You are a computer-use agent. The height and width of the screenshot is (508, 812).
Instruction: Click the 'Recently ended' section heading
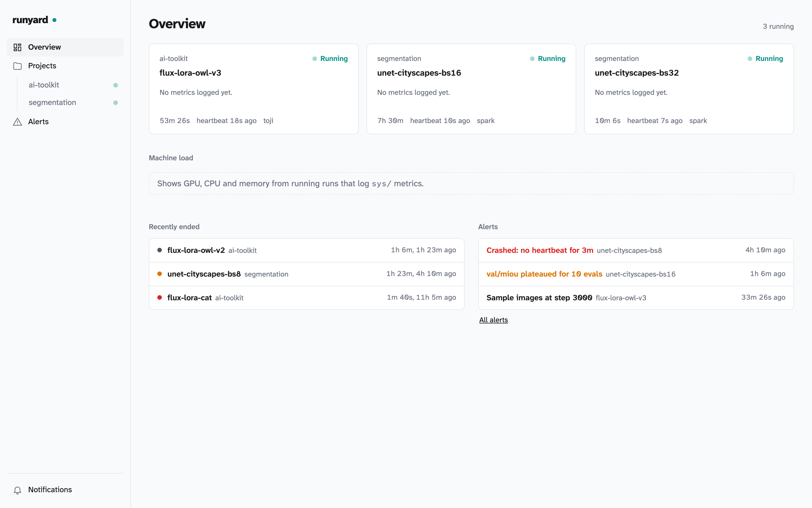click(174, 227)
